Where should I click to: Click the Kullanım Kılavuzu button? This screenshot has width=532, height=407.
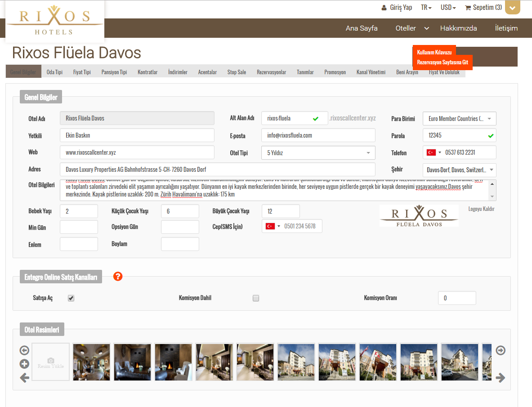point(434,52)
